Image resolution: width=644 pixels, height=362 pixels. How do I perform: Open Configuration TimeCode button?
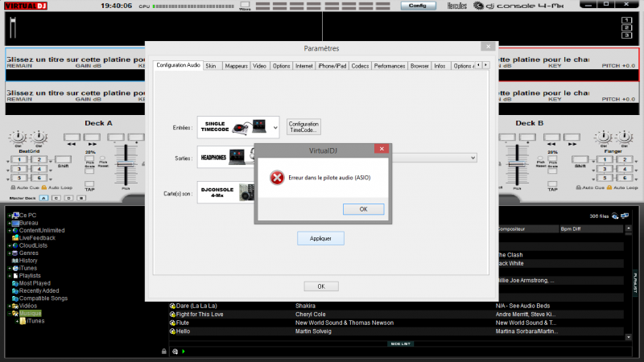coord(303,127)
